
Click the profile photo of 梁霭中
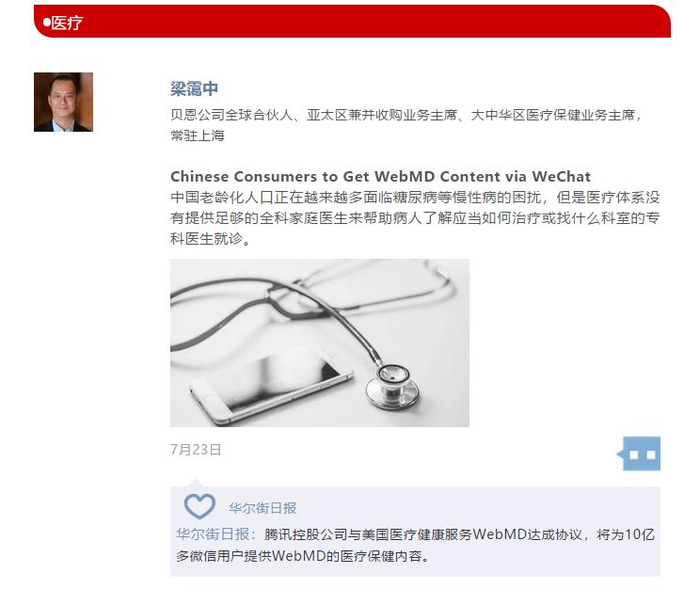coord(63,102)
